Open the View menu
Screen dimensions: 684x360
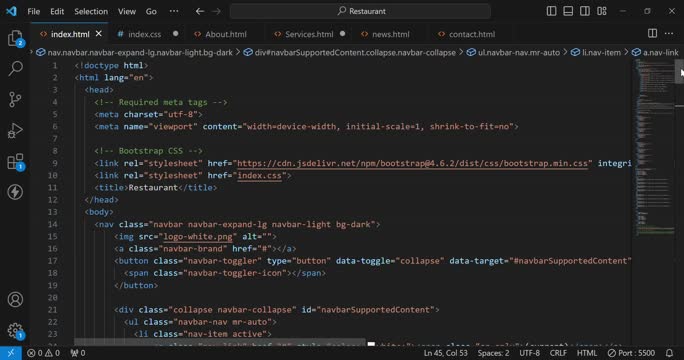127,11
